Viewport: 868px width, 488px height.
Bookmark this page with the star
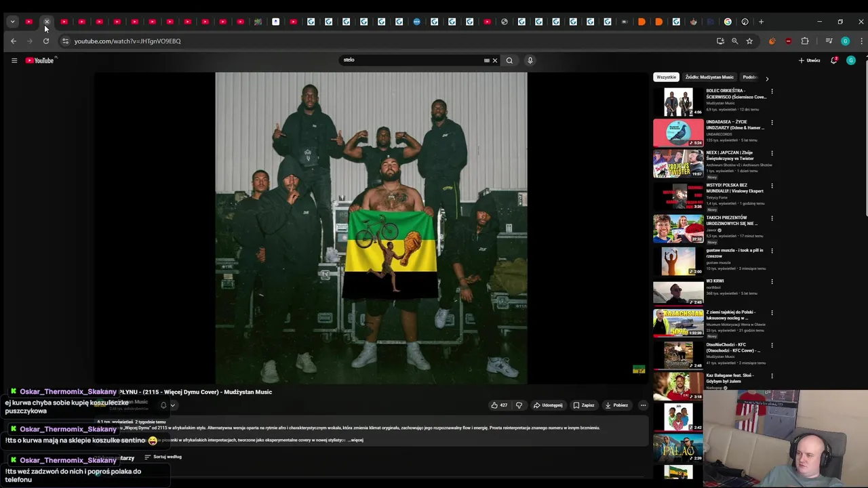tap(749, 41)
